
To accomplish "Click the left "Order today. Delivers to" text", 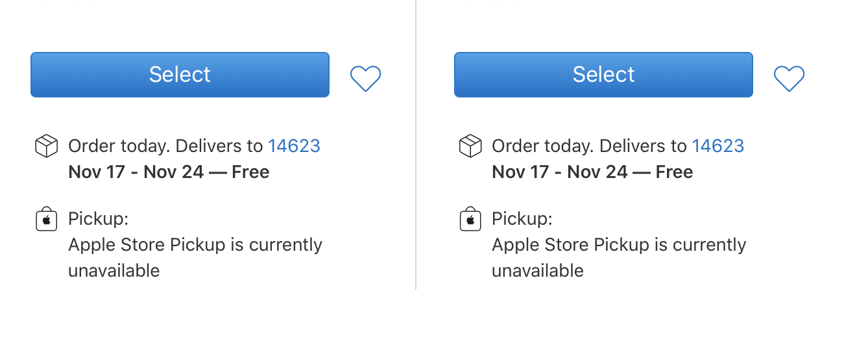I will 165,146.
